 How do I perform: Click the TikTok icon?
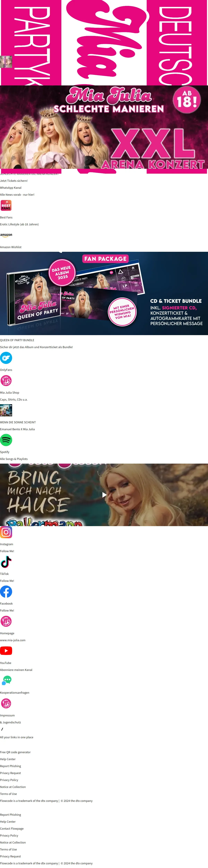point(6,562)
